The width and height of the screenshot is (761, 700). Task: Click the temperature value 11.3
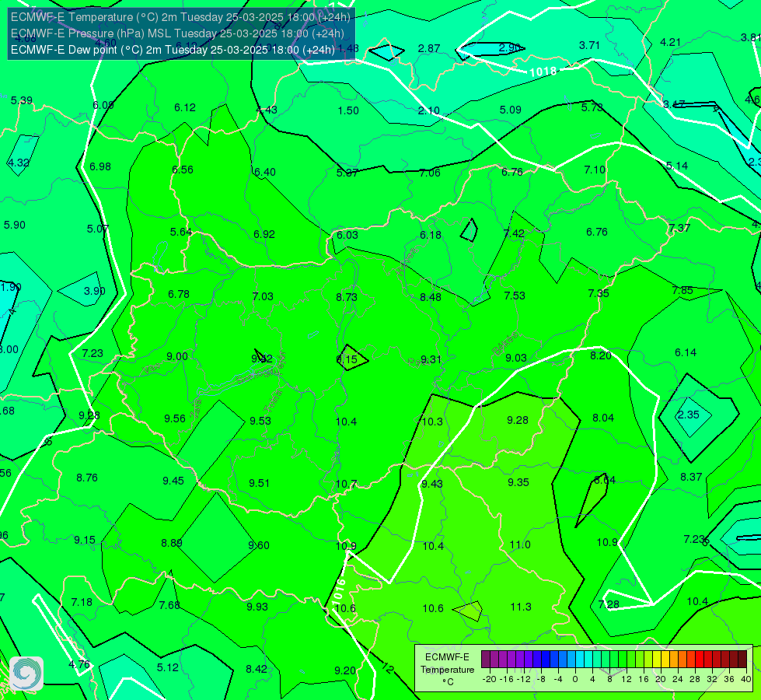point(521,607)
